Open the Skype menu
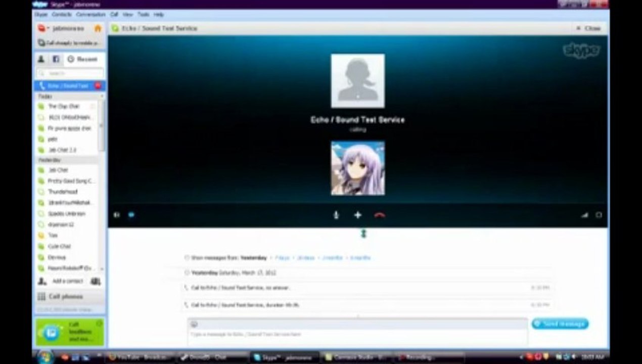Image resolution: width=642 pixels, height=364 pixels. point(40,15)
